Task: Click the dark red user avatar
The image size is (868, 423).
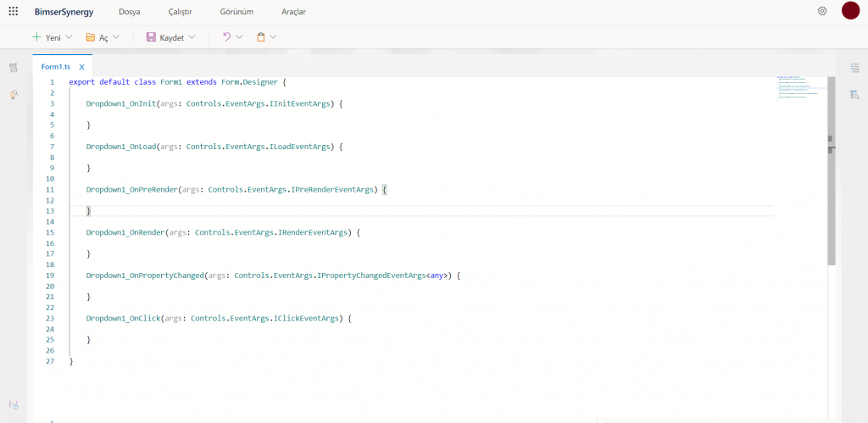Action: [850, 11]
